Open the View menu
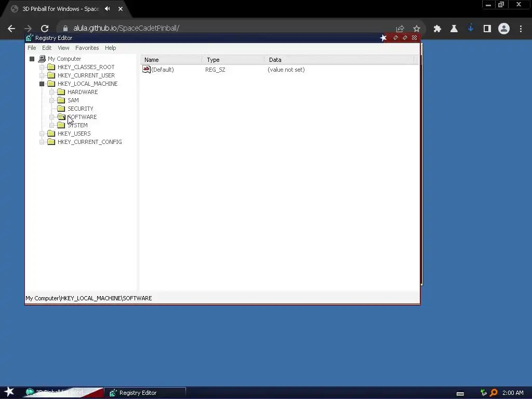Viewport: 532px width, 399px height. [x=63, y=48]
